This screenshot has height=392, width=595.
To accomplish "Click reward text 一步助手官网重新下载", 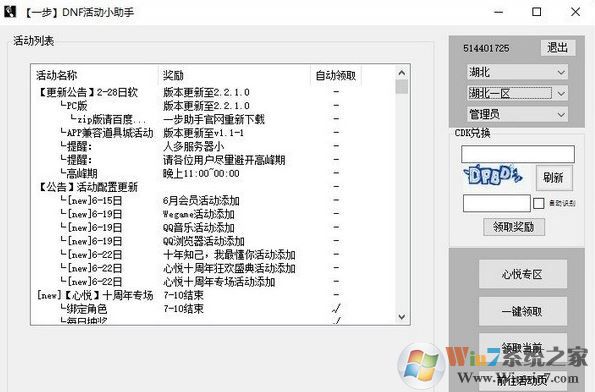I will (214, 119).
